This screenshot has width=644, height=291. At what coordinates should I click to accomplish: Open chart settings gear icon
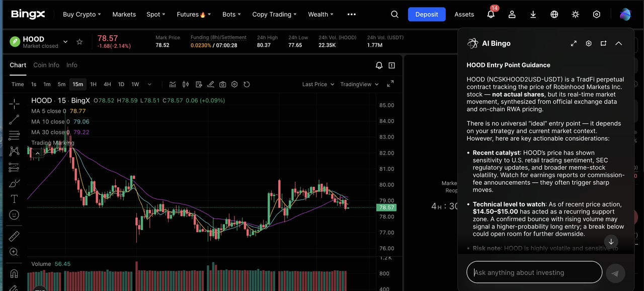click(x=234, y=85)
